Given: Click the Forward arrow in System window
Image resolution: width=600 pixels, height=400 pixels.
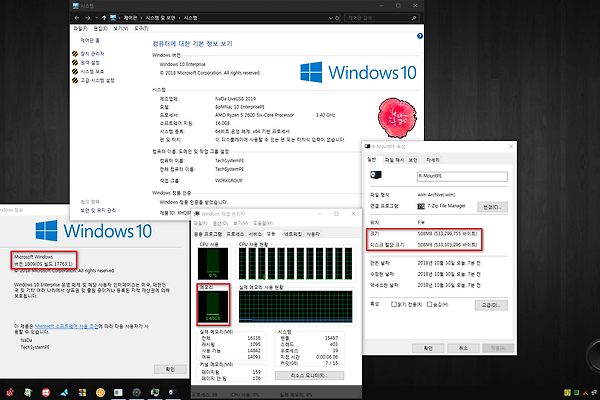Looking at the screenshot, I should tap(88, 18).
